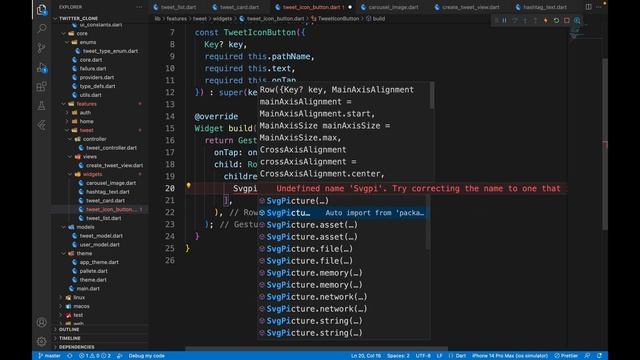
Task: Open widget inspector magnifier in debug toolbar
Action: point(577,20)
